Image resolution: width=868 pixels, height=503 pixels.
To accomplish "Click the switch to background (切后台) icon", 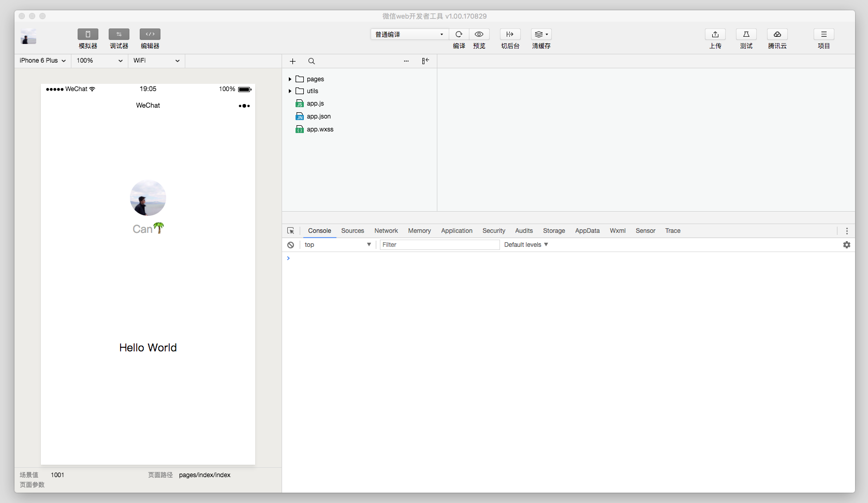I will (510, 35).
